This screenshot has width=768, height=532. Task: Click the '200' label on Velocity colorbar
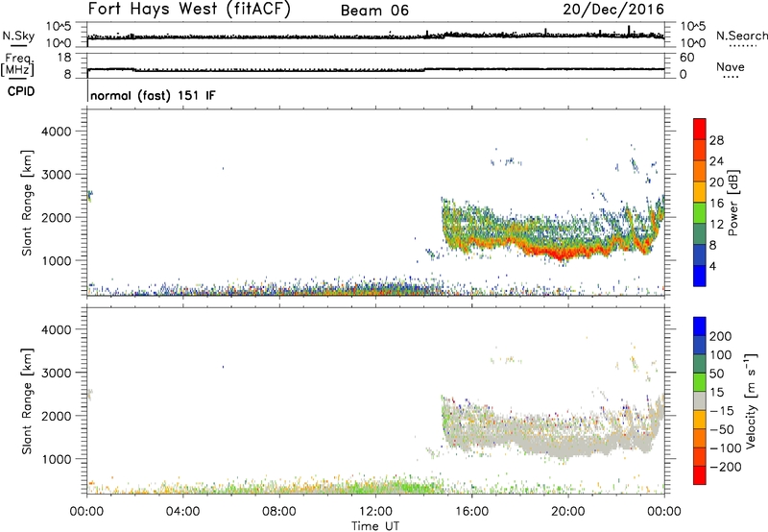tap(721, 336)
